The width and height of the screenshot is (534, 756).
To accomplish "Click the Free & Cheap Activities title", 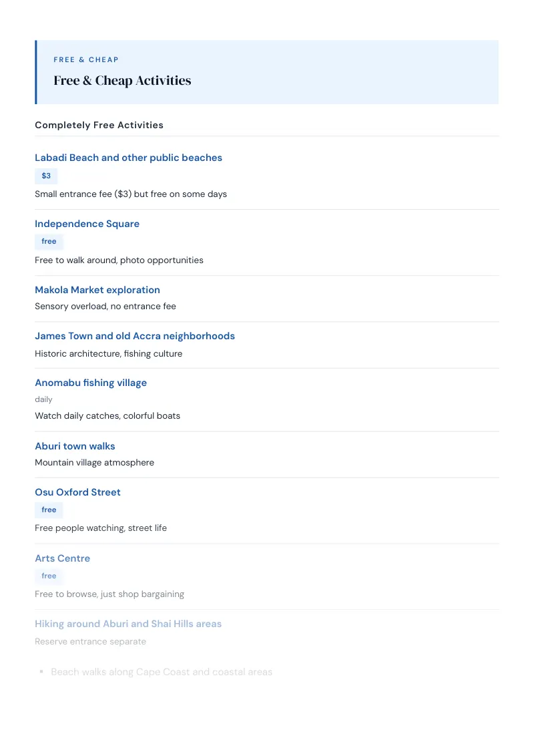I will [x=122, y=81].
